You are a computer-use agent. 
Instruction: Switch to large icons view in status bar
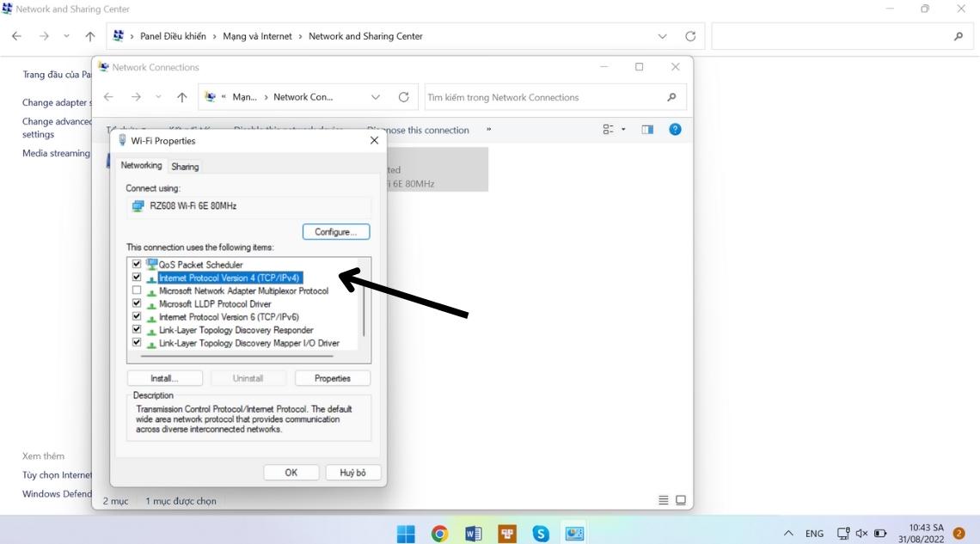681,500
